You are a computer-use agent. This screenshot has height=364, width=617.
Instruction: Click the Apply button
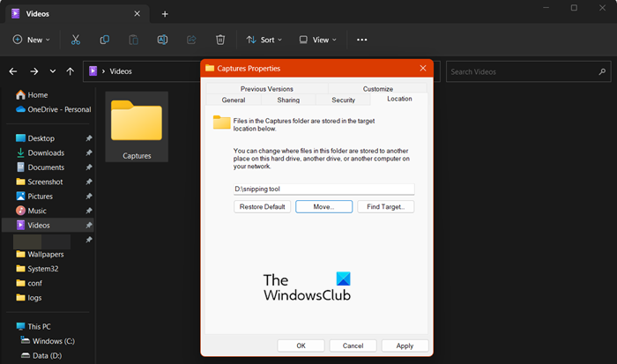coord(405,345)
